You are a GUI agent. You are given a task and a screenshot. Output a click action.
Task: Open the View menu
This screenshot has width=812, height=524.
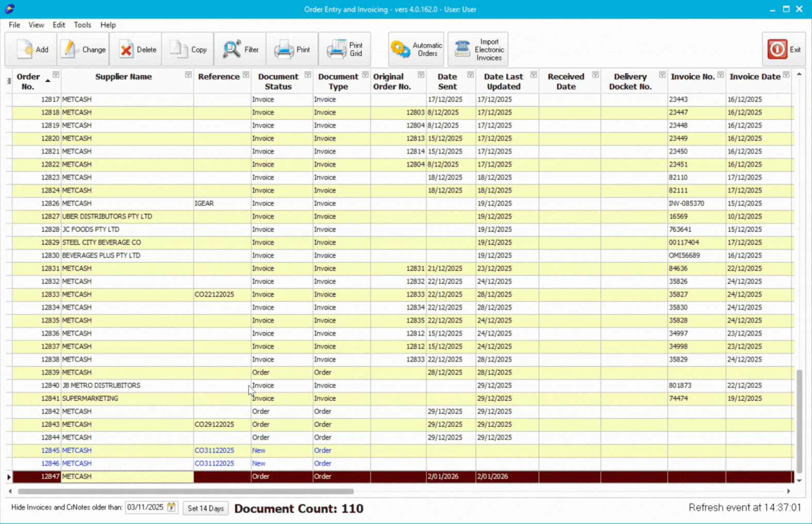point(36,25)
